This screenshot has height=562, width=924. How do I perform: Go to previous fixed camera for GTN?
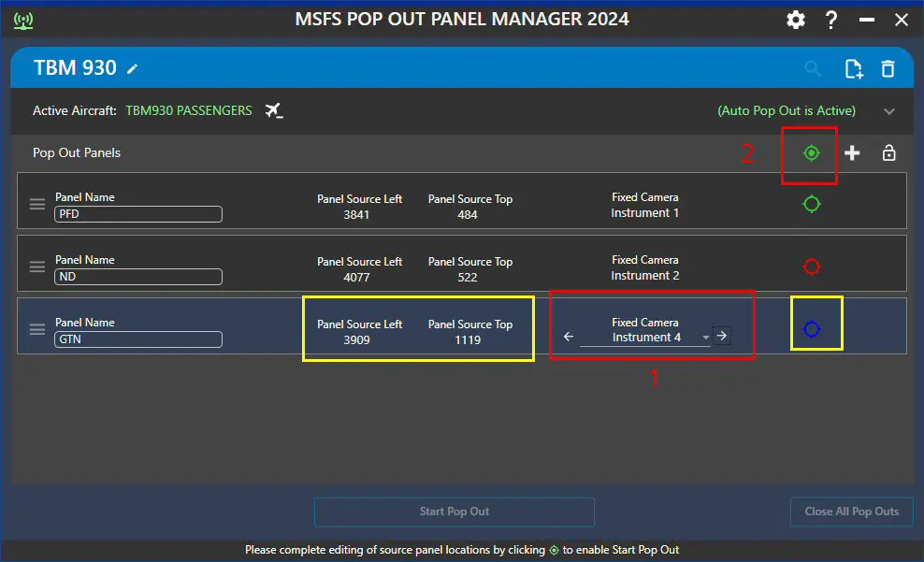[x=568, y=337]
